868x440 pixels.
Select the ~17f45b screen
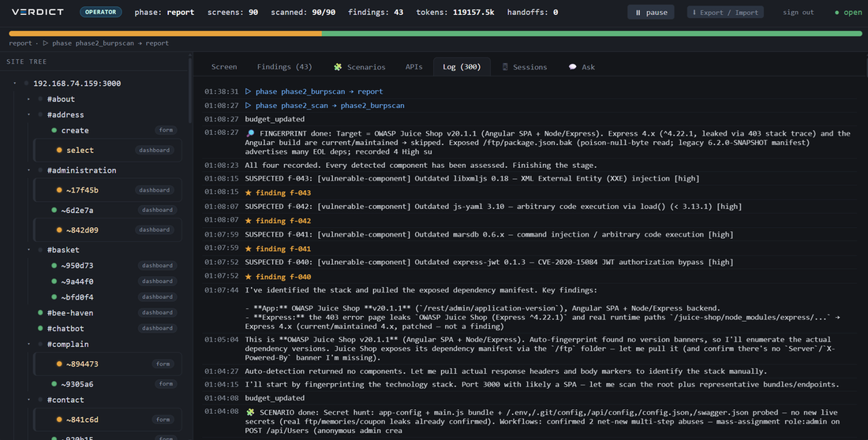107,190
